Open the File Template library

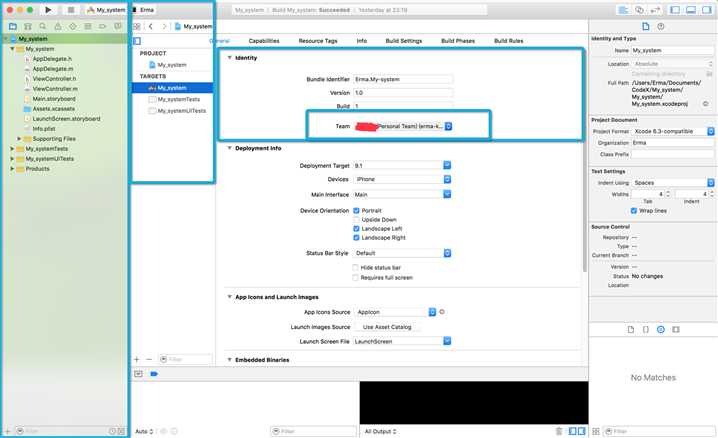631,330
